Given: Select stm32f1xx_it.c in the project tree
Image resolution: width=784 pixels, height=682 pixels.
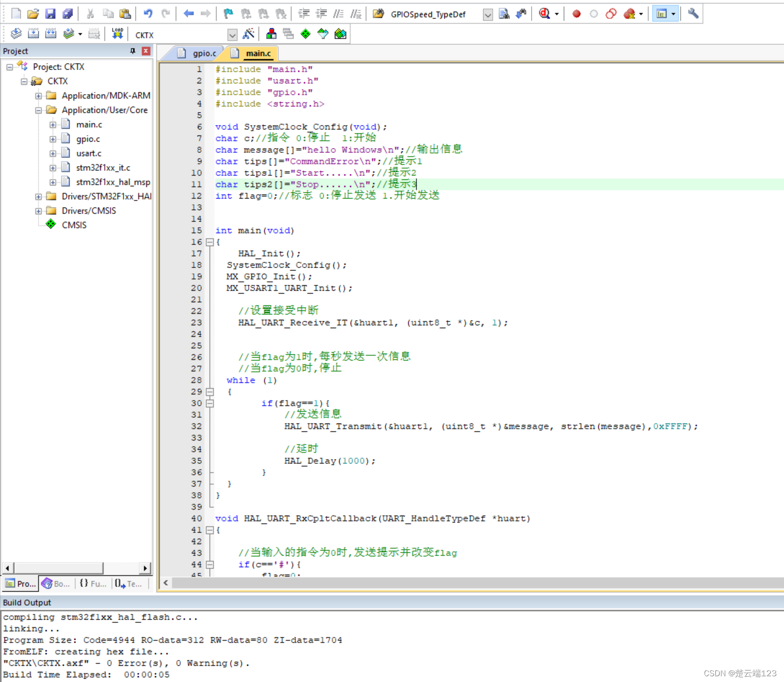Looking at the screenshot, I should click(x=103, y=168).
